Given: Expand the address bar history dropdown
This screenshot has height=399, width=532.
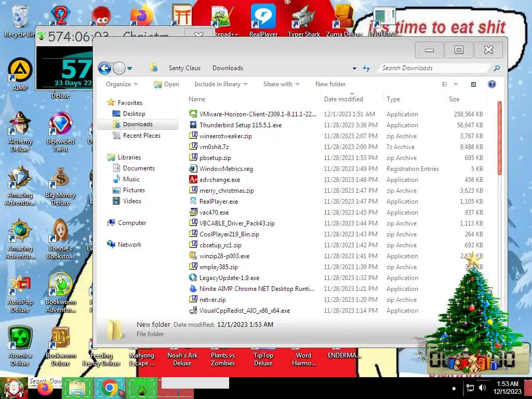Looking at the screenshot, I should pos(354,68).
